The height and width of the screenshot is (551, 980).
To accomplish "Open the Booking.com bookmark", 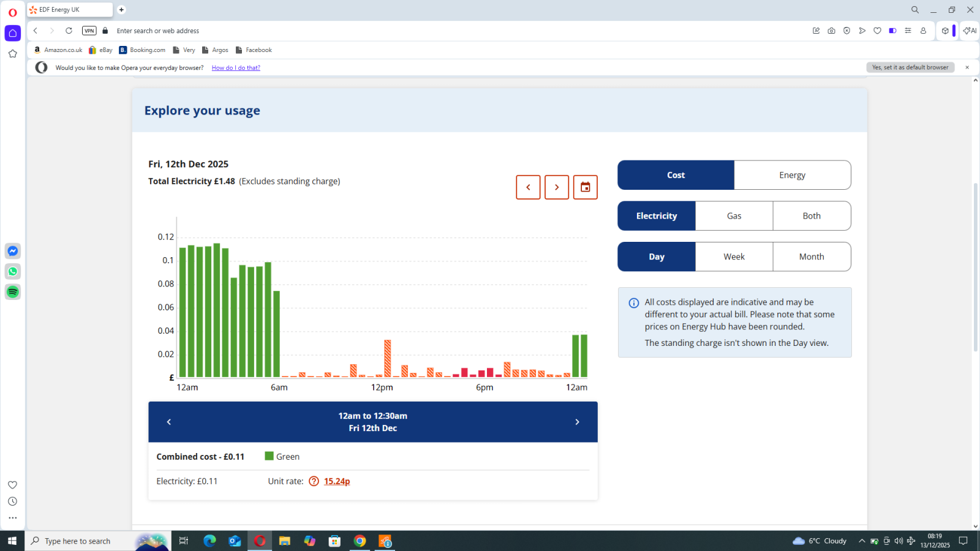I will coord(142,50).
